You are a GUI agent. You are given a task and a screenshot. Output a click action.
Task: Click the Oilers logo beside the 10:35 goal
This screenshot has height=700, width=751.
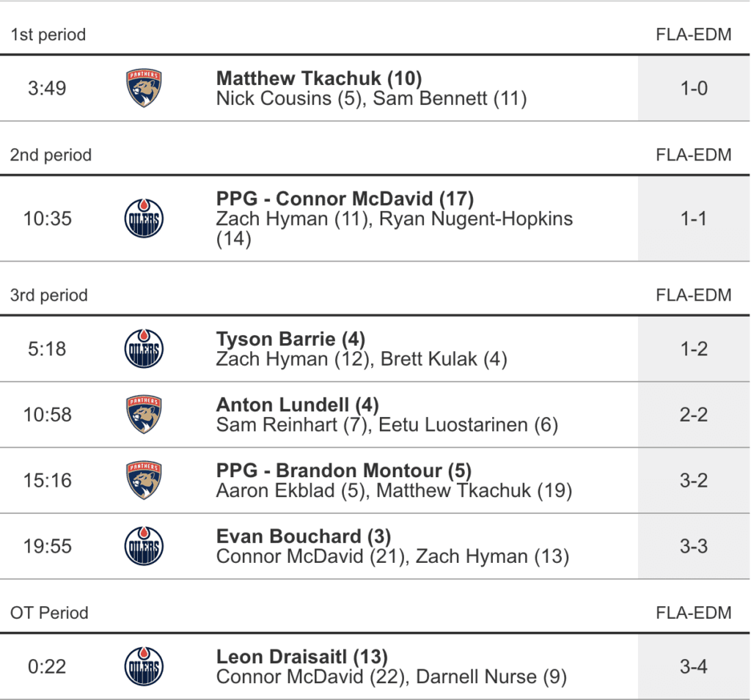click(x=144, y=218)
